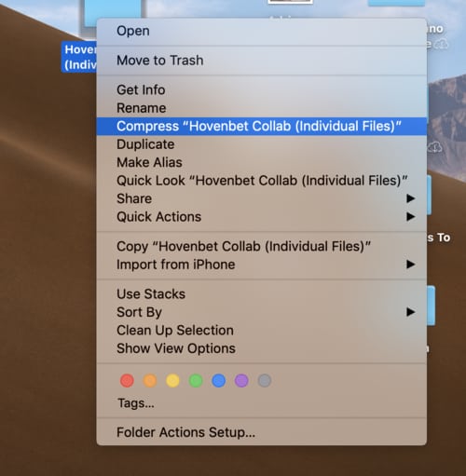466x476 pixels.
Task: Expand the Share submenu arrow
Action: (411, 198)
